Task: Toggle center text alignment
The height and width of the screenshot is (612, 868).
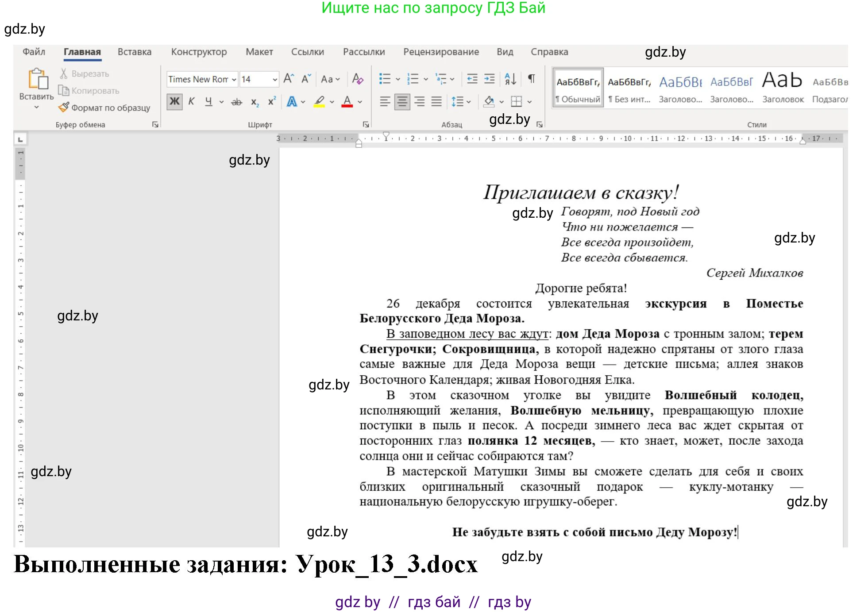Action: [401, 101]
